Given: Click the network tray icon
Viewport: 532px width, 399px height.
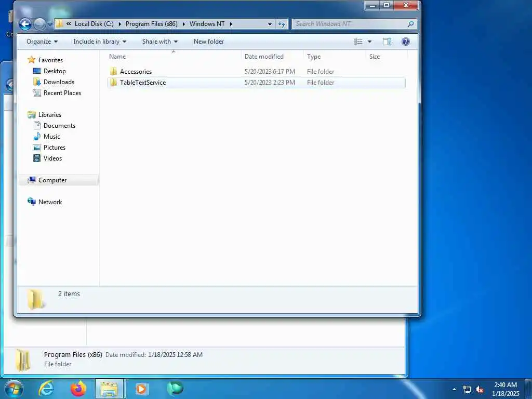Looking at the screenshot, I should 467,390.
